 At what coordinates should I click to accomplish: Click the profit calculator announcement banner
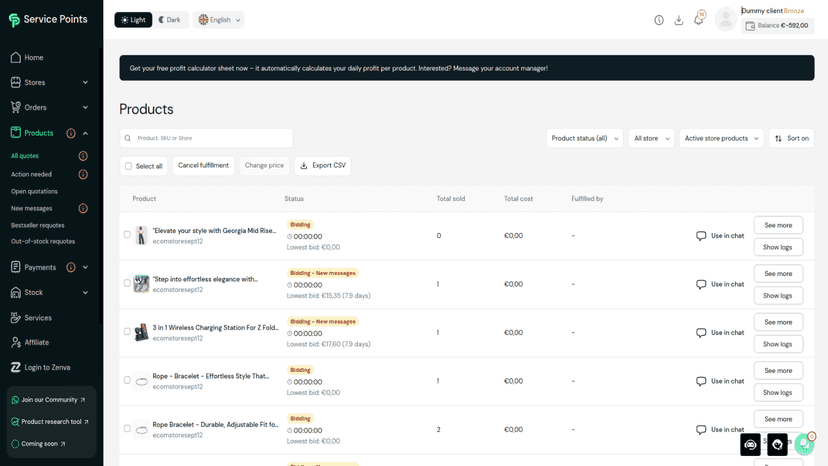tap(466, 68)
